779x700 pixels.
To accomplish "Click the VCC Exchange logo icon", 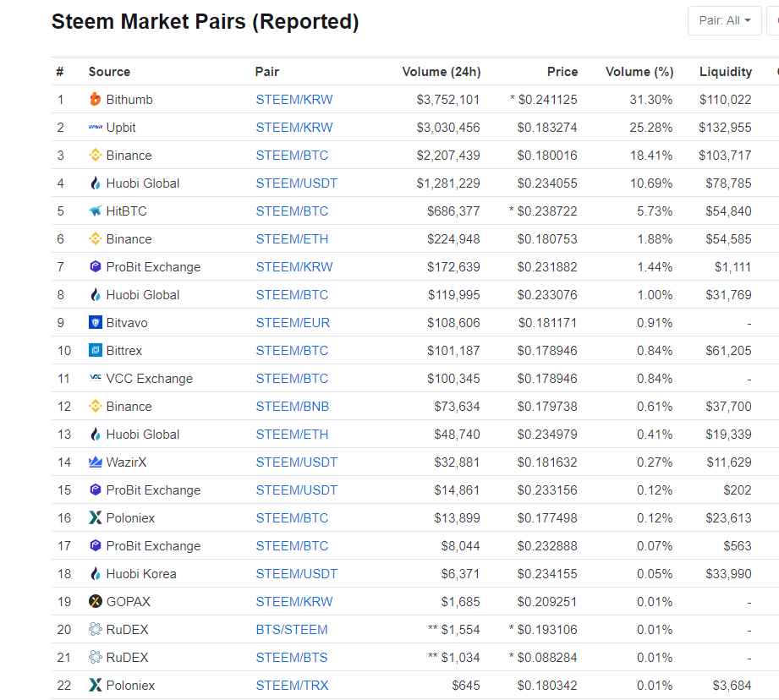I will [95, 378].
